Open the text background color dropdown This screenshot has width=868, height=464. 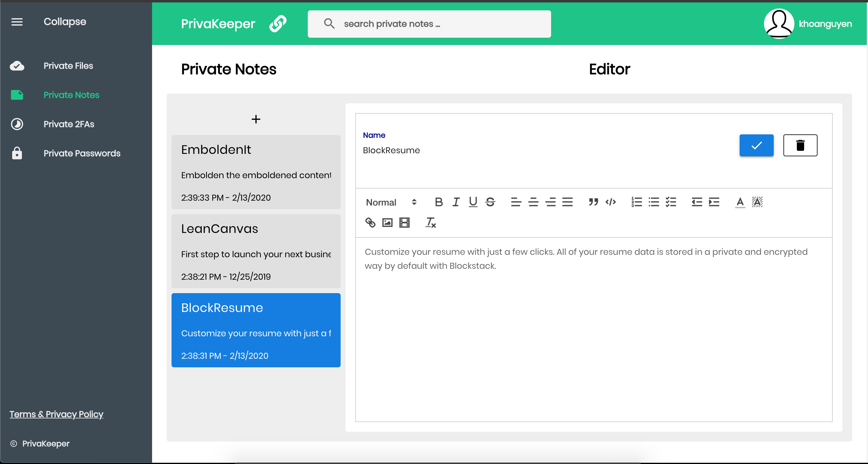[x=757, y=202]
